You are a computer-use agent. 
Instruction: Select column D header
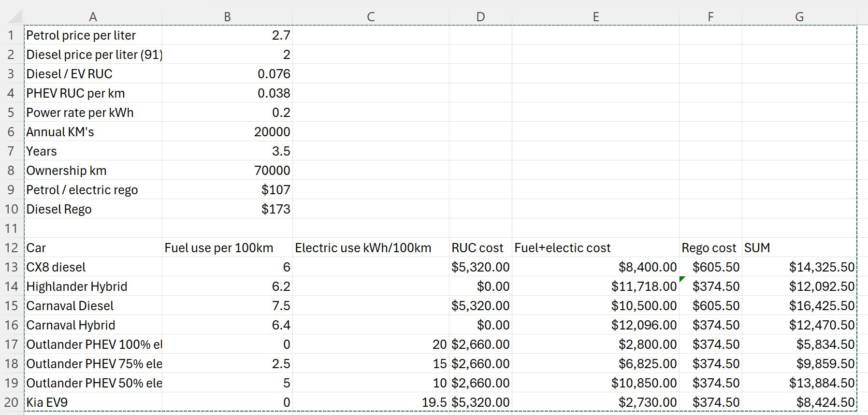pos(480,17)
